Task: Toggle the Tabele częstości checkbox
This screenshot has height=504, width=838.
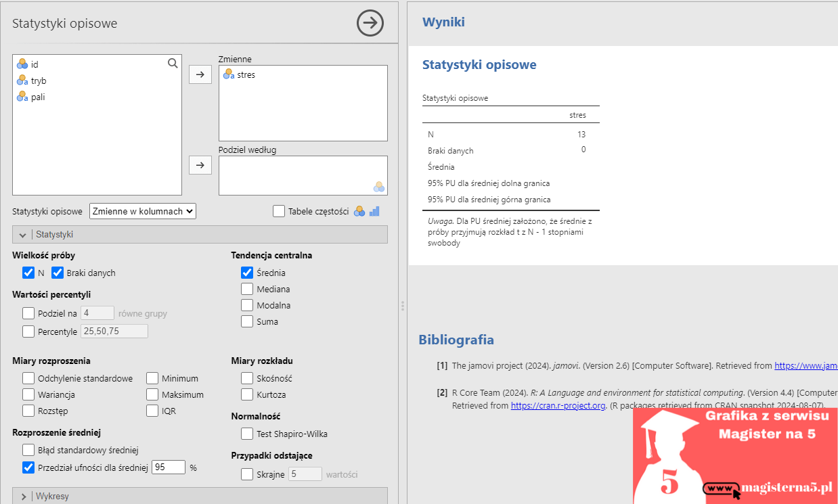Action: pyautogui.click(x=279, y=211)
